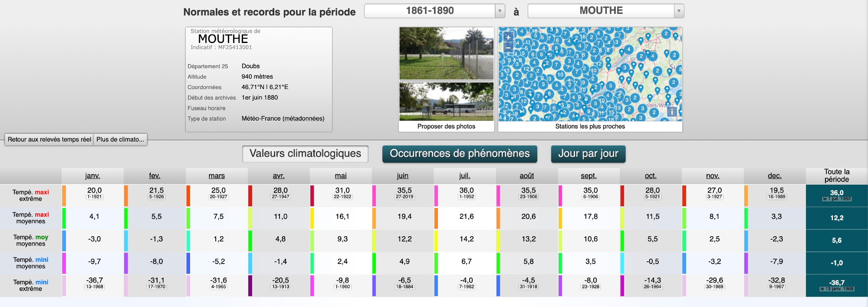Screen dimensions: 868x307
Task: Open the top station photo thumbnail
Action: pos(446,53)
